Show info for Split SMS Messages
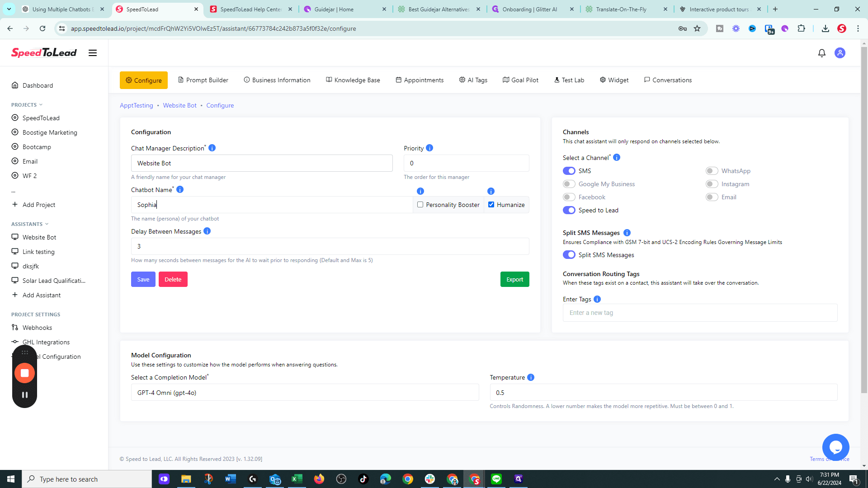Image resolution: width=868 pixels, height=488 pixels. [627, 233]
